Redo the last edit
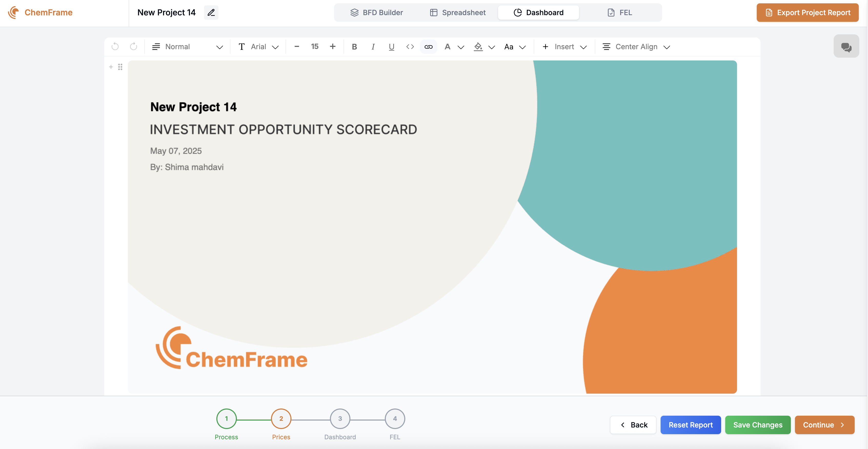Viewport: 868px width, 449px height. 134,46
